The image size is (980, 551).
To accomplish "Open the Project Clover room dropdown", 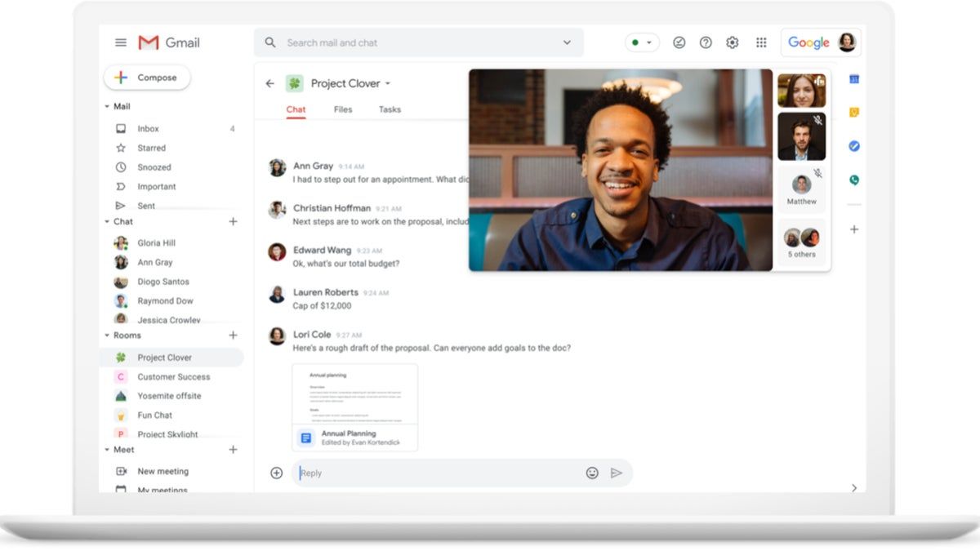I will [x=390, y=83].
